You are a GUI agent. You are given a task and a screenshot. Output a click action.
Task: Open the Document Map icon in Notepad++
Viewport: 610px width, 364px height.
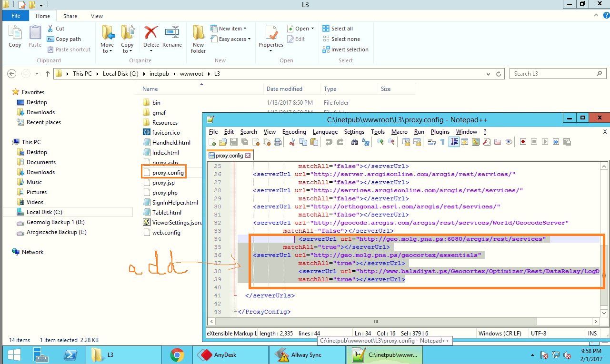[x=476, y=142]
